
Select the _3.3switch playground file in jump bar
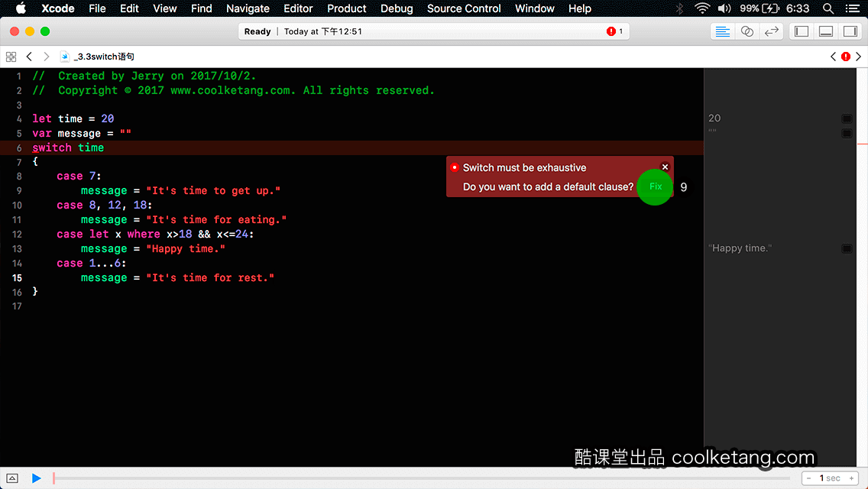(98, 57)
